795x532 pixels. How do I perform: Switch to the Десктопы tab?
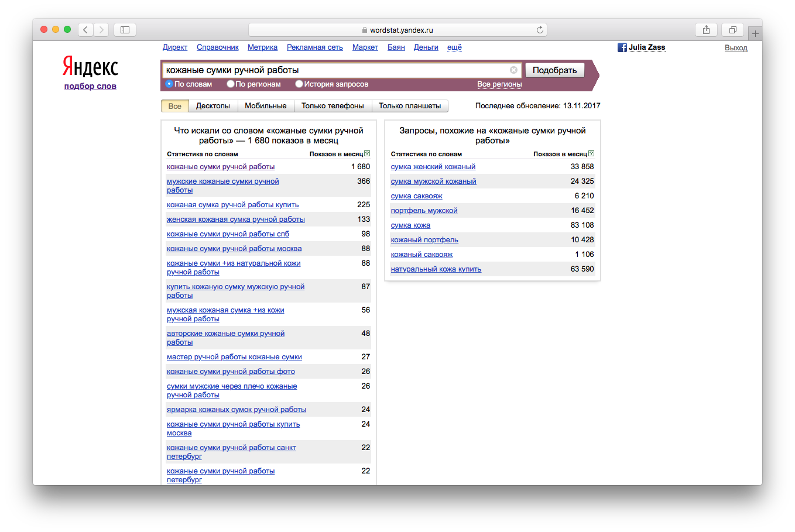[x=213, y=106]
